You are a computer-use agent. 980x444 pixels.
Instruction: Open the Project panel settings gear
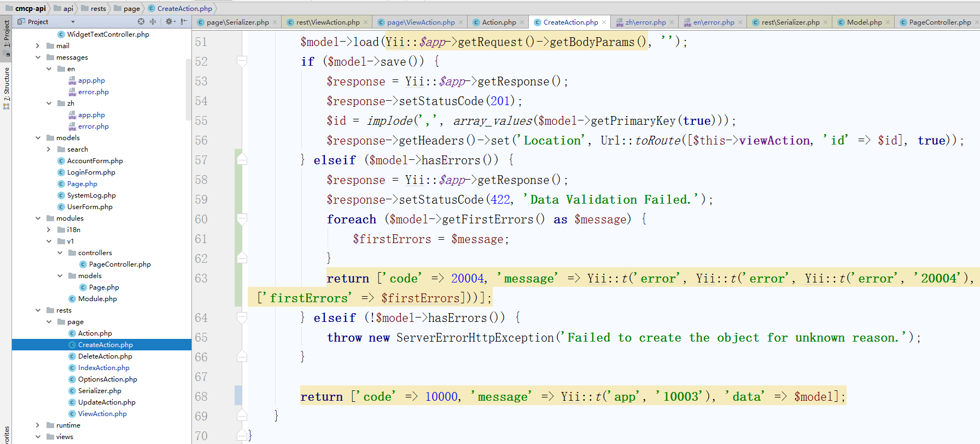(x=170, y=22)
